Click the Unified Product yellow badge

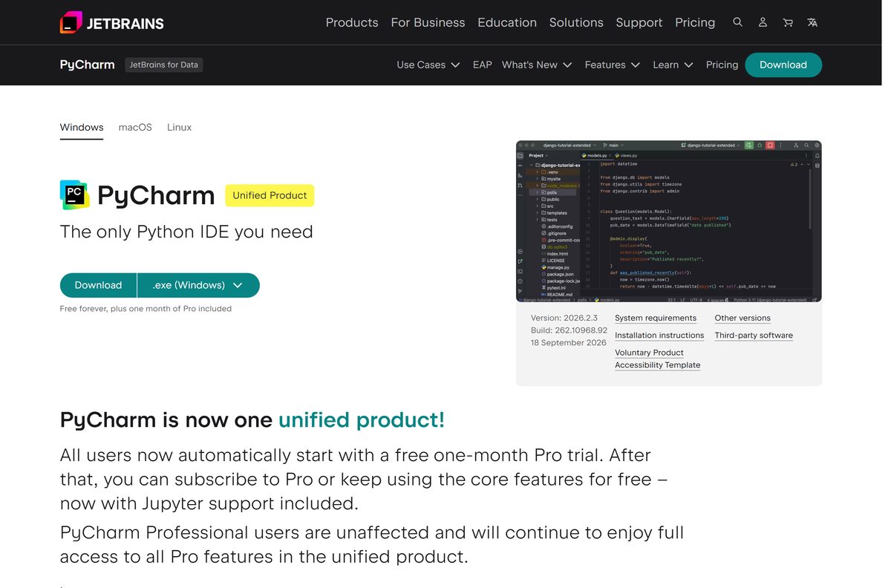click(x=270, y=195)
